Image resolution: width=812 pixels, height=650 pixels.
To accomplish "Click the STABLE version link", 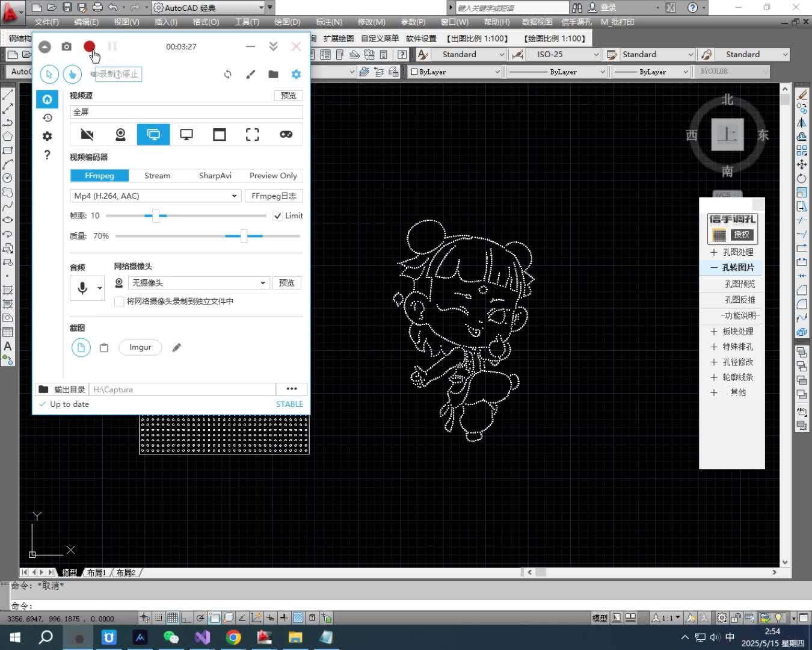I will [x=289, y=404].
